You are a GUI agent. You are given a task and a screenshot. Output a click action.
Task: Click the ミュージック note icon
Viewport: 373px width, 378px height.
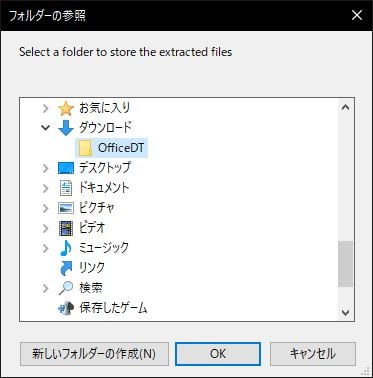pos(66,248)
